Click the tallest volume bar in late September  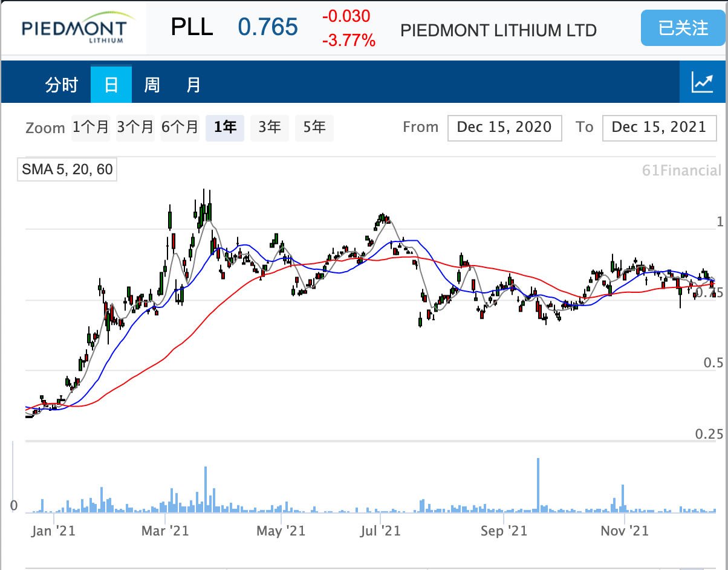coord(538,485)
